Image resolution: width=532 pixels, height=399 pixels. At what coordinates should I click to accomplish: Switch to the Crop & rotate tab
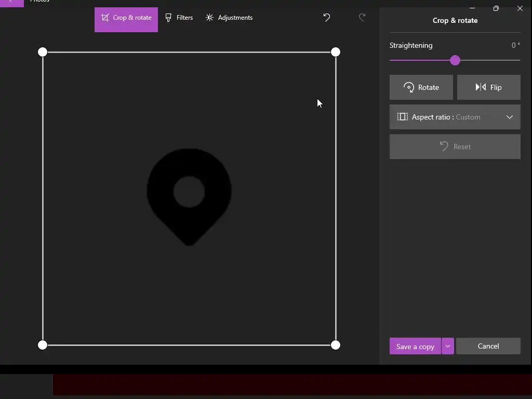(x=126, y=19)
